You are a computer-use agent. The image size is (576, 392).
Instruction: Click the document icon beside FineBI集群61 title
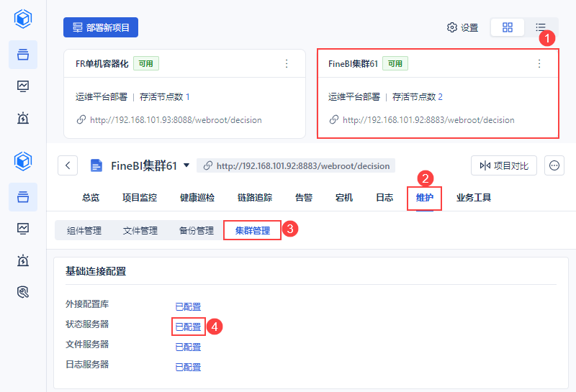(96, 166)
